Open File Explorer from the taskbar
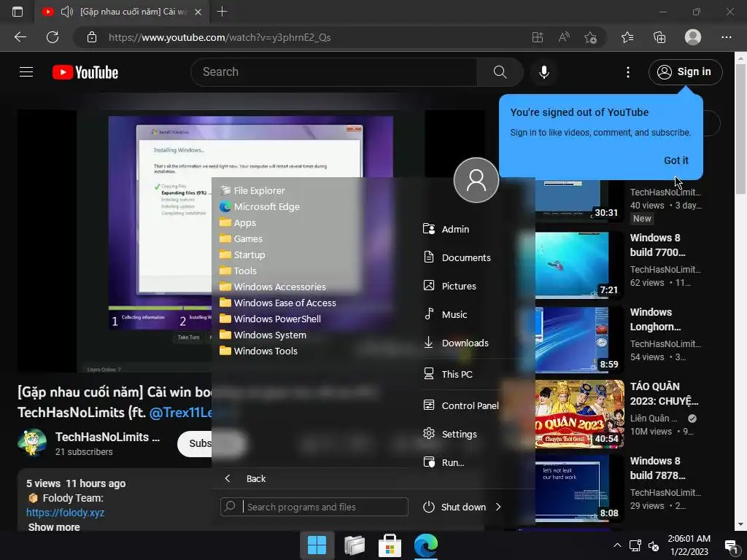747x560 pixels. point(355,545)
